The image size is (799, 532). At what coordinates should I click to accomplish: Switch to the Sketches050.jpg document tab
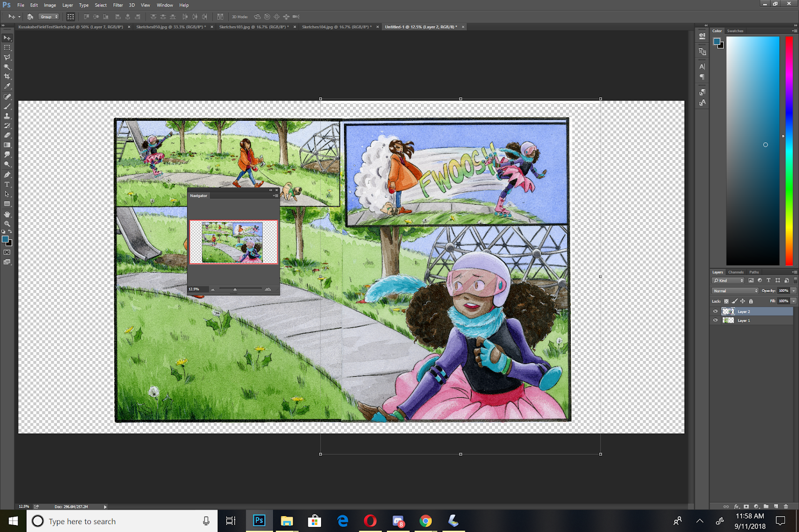click(x=171, y=27)
